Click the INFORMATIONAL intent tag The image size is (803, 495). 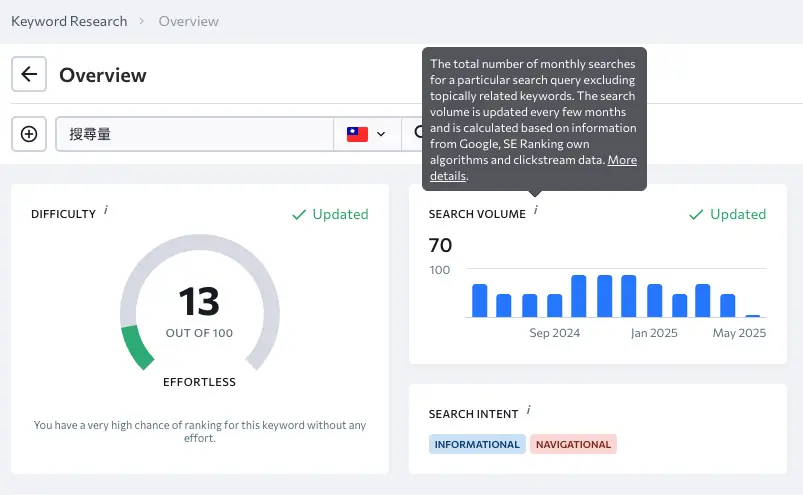(477, 444)
